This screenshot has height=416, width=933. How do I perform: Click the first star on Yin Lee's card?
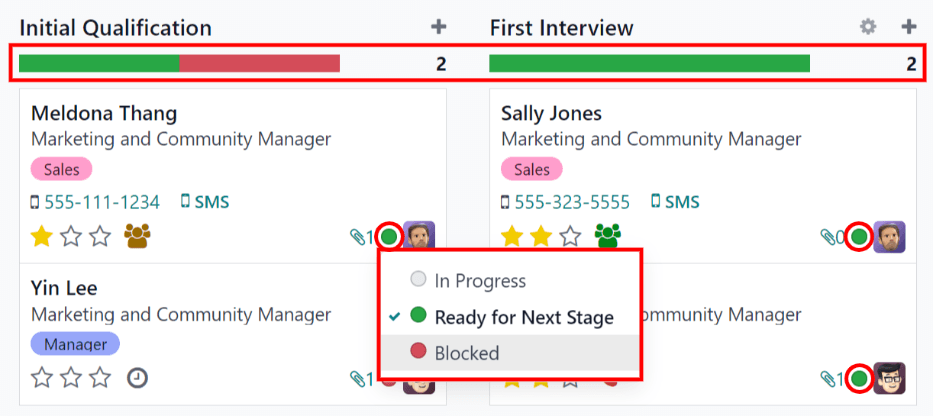[42, 378]
